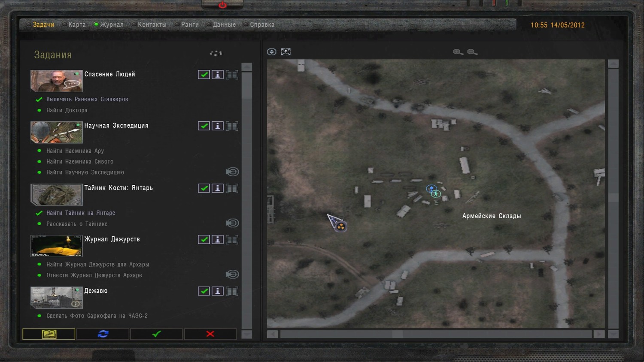Click the red power button at top

pos(222,5)
